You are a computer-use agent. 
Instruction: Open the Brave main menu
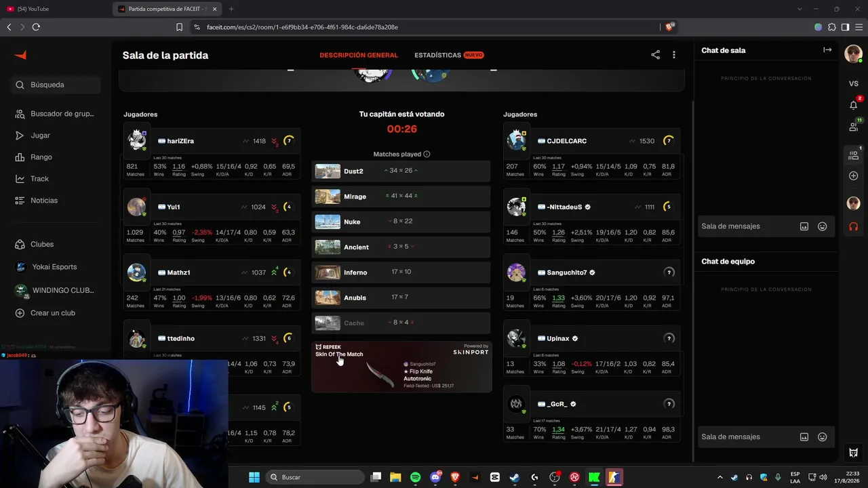(858, 27)
